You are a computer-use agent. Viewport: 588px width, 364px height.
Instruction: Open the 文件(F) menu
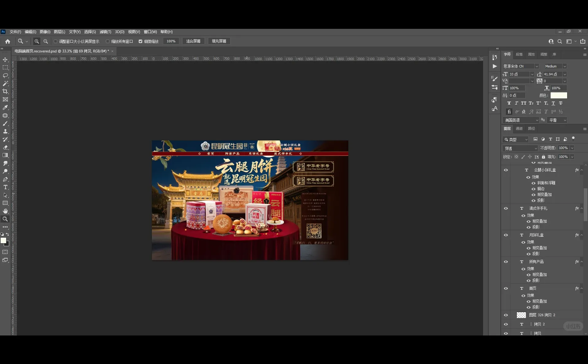(x=15, y=32)
